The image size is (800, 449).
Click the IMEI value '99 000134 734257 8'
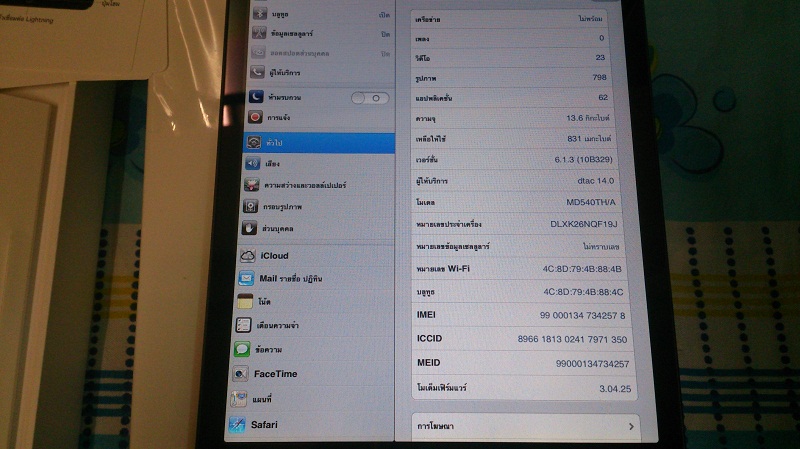pos(583,315)
